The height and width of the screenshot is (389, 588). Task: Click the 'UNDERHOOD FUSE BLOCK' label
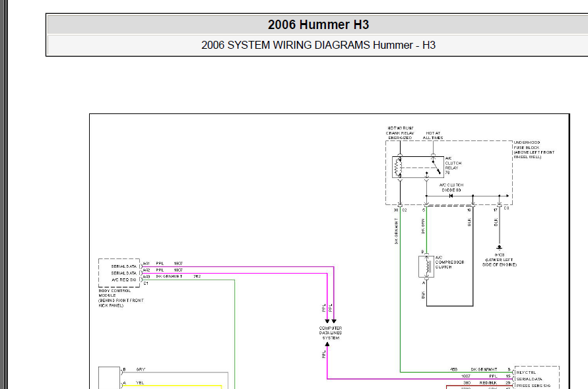(534, 150)
